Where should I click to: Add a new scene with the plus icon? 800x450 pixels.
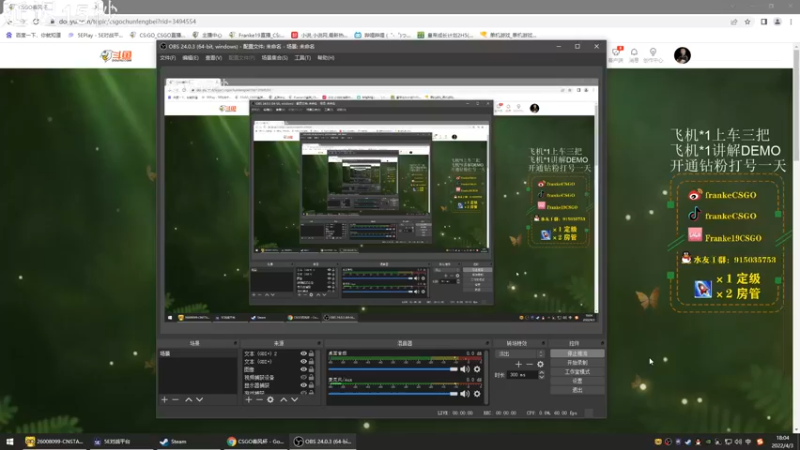[x=164, y=399]
